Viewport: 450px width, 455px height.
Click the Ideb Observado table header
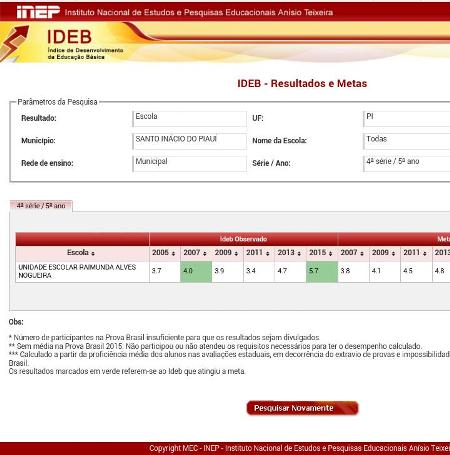pyautogui.click(x=243, y=239)
